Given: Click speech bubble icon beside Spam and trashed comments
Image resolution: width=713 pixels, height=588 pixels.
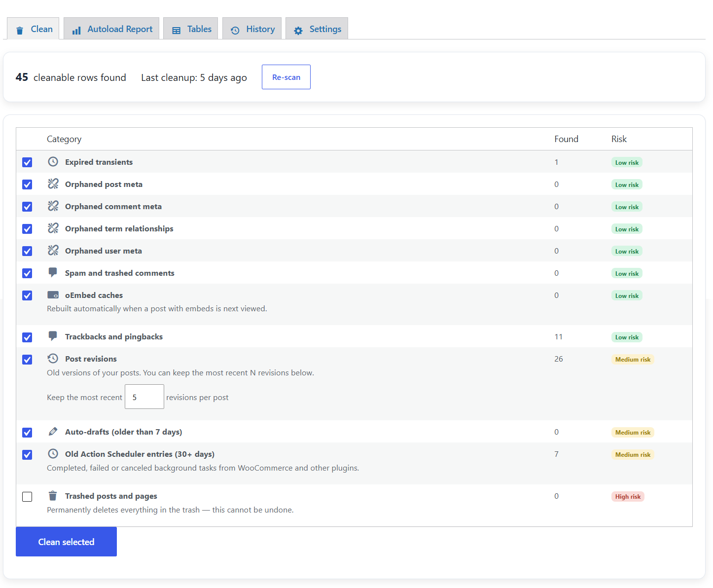Looking at the screenshot, I should (x=53, y=272).
